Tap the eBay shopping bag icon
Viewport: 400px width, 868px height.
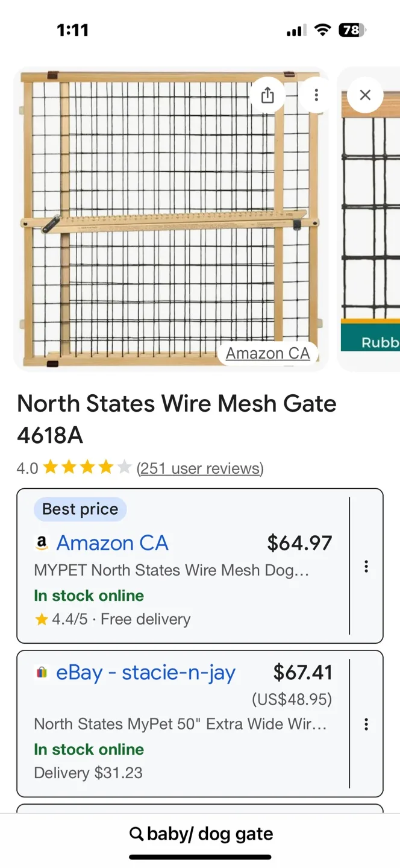coord(41,672)
